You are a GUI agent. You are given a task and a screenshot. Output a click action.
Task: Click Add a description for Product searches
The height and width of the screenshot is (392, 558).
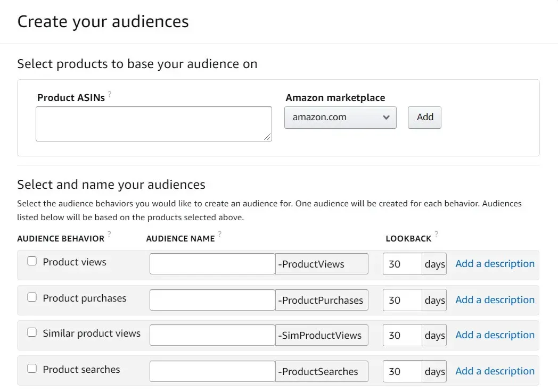pos(495,371)
